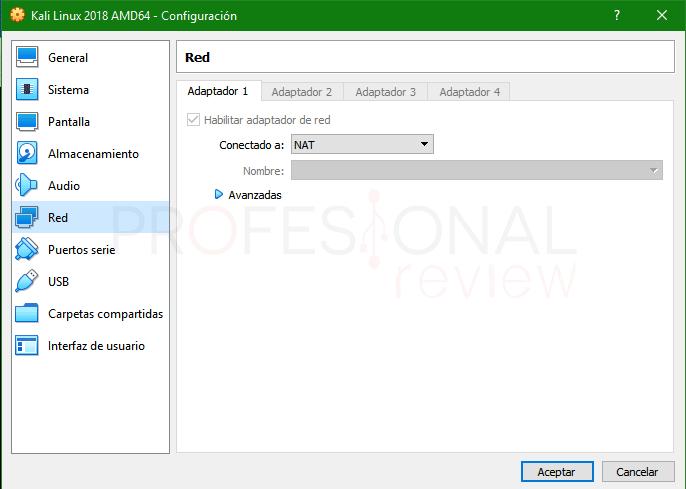
Task: Switch to the Adaptador 3 tab
Action: tap(385, 92)
